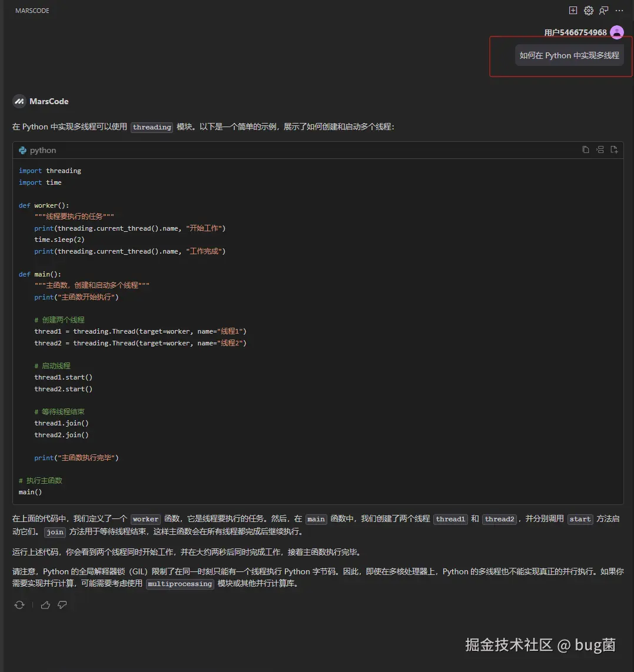Click the MarsCode logo icon
This screenshot has height=672, width=634.
[x=19, y=101]
